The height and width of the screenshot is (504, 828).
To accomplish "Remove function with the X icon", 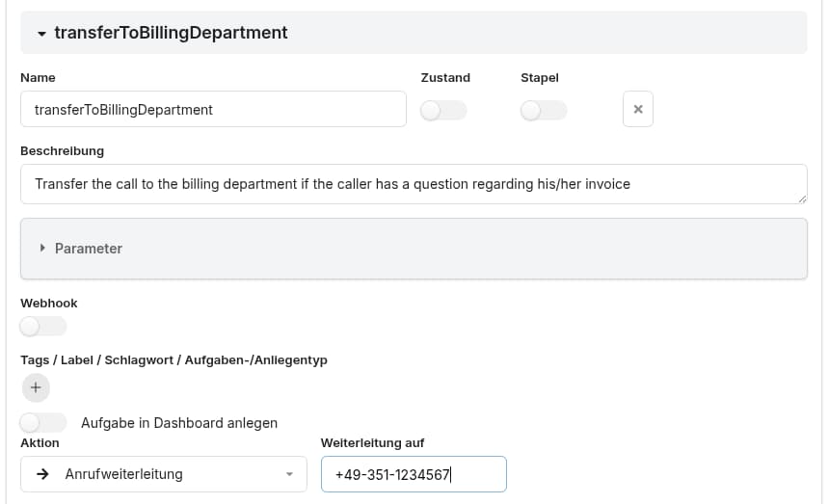I will [x=637, y=110].
